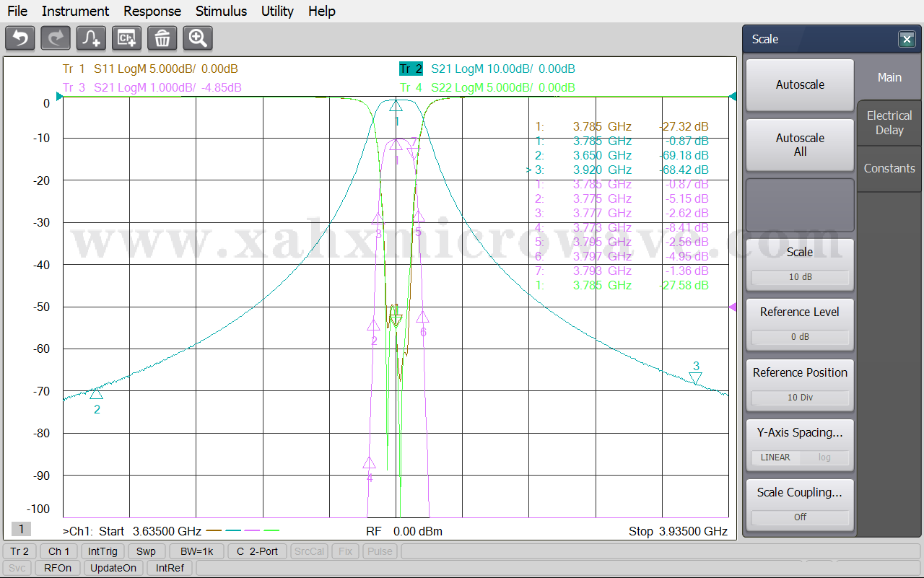Click marker 2 on the cyan trace
The width and height of the screenshot is (924, 578).
pos(96,394)
